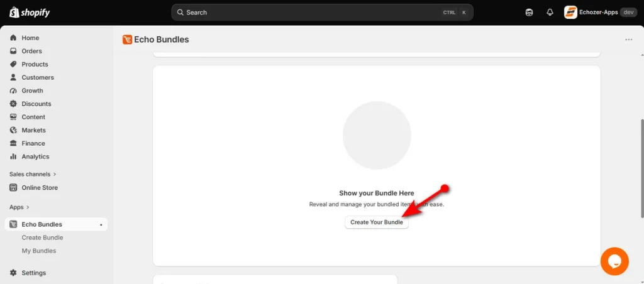Click the Online Store storefront icon
This screenshot has width=644, height=284.
[x=13, y=188]
